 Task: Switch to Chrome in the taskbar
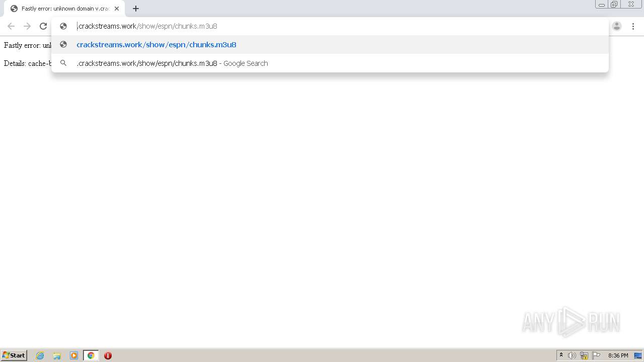[91, 355]
